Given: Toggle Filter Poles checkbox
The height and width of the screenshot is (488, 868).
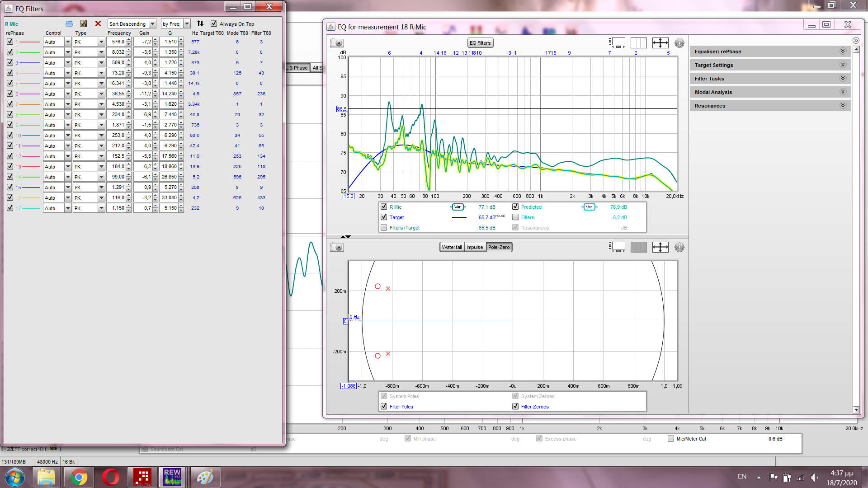Looking at the screenshot, I should pos(384,406).
